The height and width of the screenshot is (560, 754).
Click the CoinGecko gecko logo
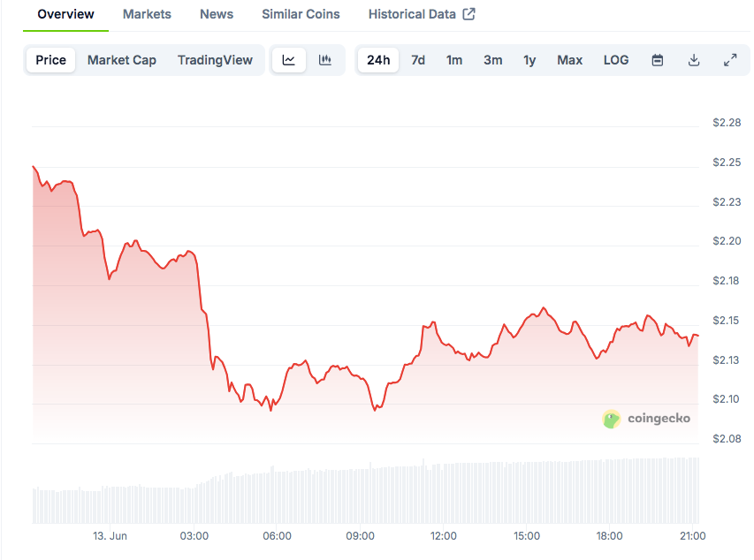click(x=611, y=419)
